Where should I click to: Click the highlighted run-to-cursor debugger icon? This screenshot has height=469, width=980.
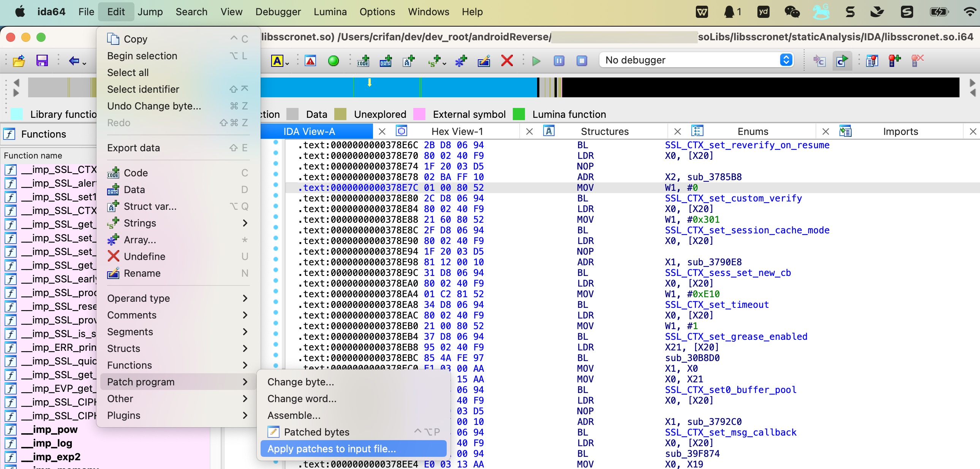pyautogui.click(x=842, y=60)
